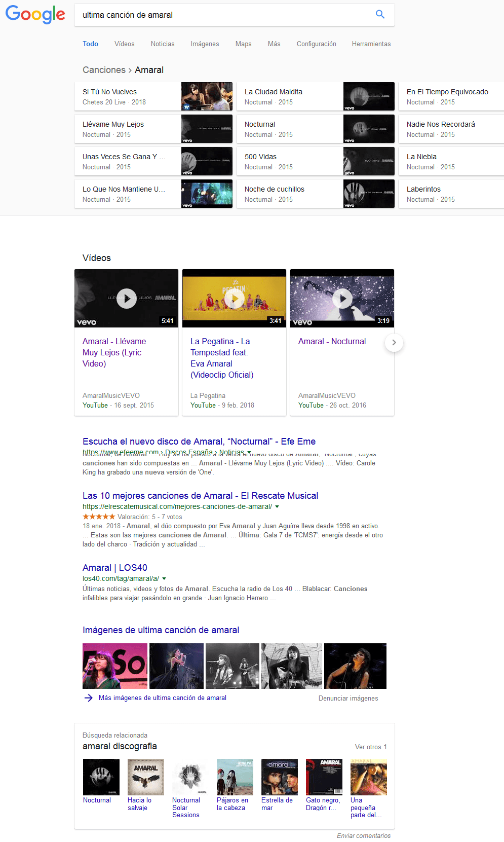Open the Hacia lo salvaje album
Image resolution: width=504 pixels, height=842 pixels.
point(146,777)
